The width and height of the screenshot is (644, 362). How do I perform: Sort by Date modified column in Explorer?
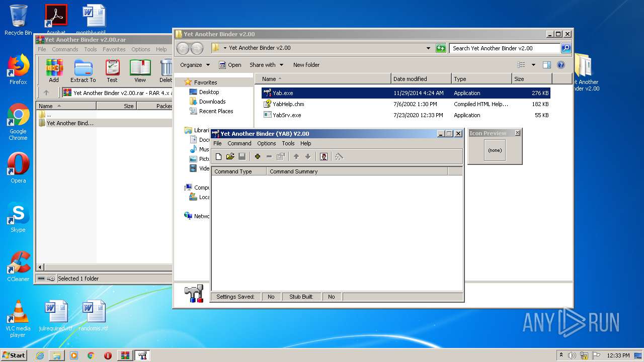(421, 79)
